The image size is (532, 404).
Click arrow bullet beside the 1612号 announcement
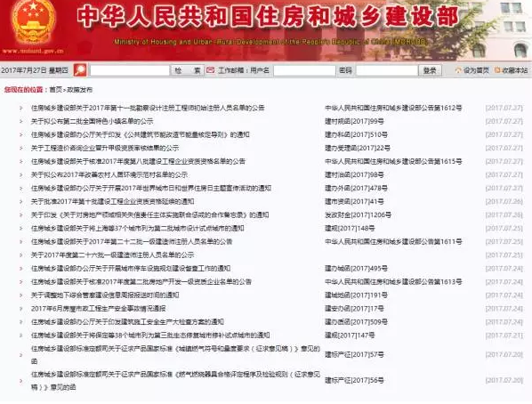click(21, 108)
